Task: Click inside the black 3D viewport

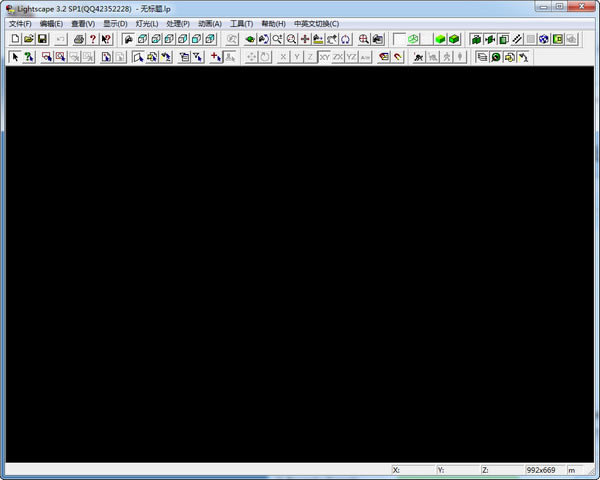Action: coord(300,260)
